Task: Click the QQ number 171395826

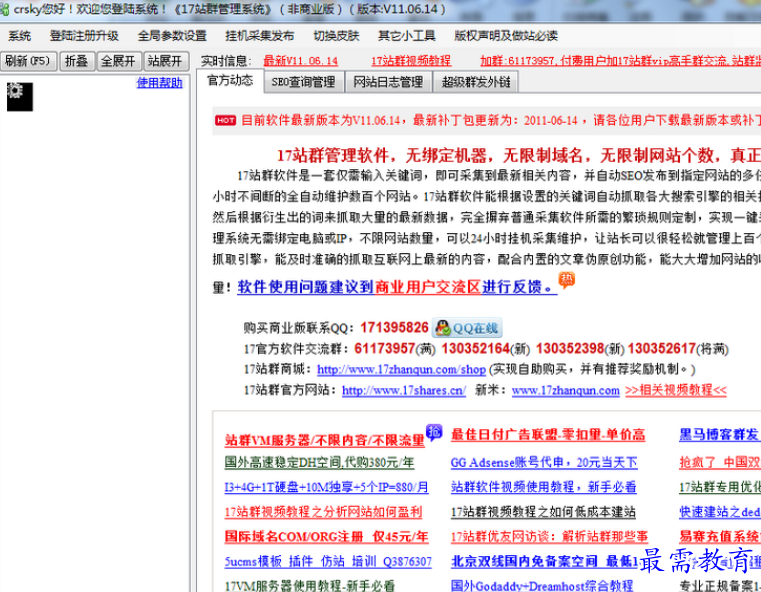Action: 394,328
